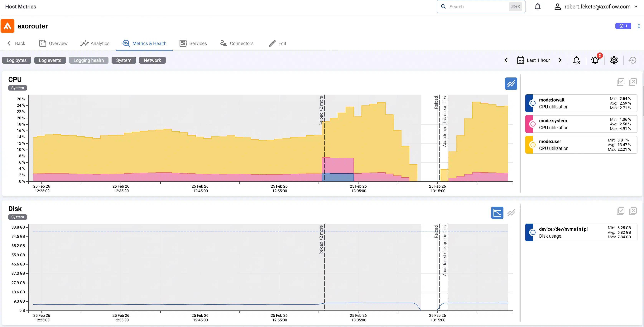The image size is (644, 327).
Task: Toggle the mode:iowait series card
Action: tap(581, 103)
